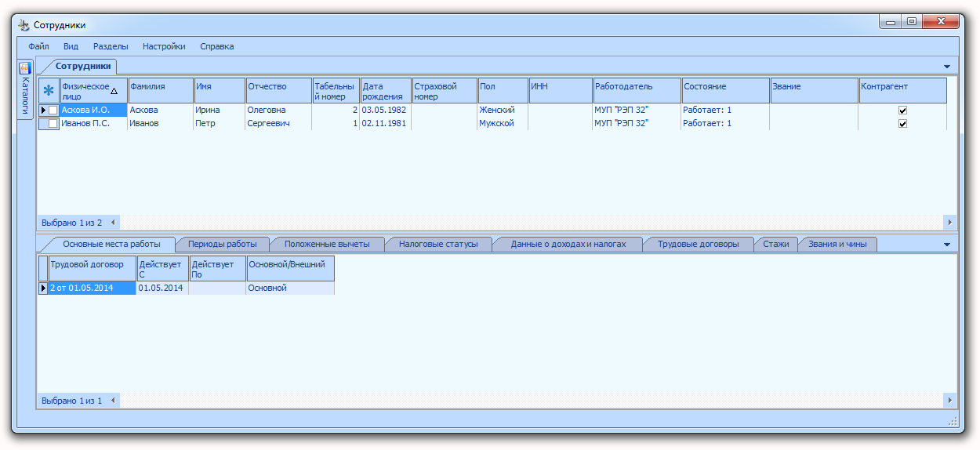Switch to Стажи tab
The width and height of the screenshot is (980, 450).
coord(776,244)
